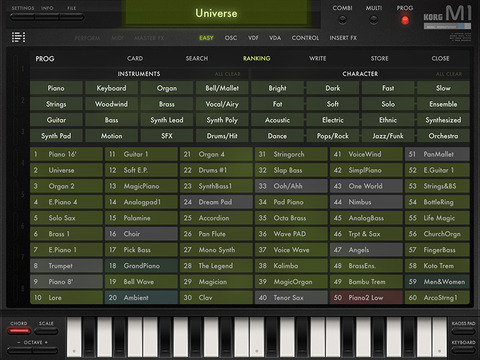Switch to MULTI mode

(x=374, y=20)
